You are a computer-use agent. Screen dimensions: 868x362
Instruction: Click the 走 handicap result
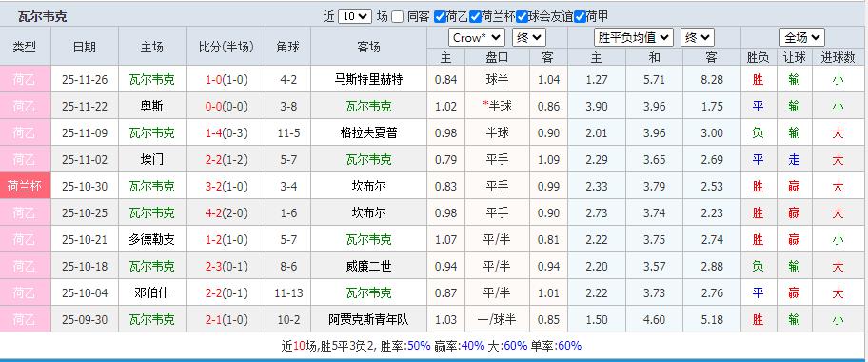[795, 159]
